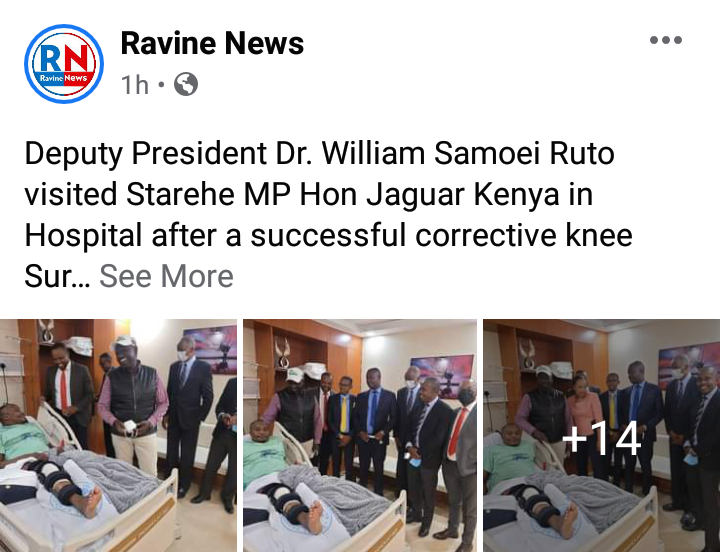The height and width of the screenshot is (552, 720).
Task: Click the 1h post timestamp
Action: pos(135,85)
